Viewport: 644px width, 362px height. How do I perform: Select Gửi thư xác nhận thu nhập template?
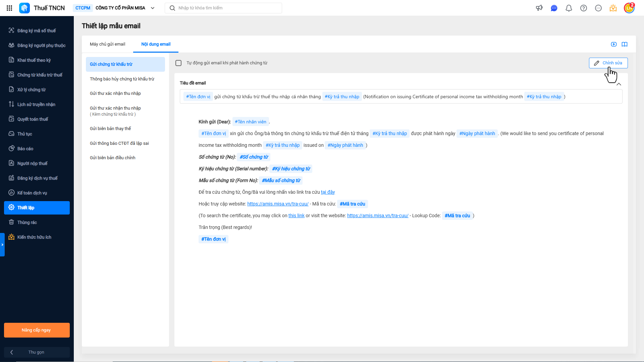[x=125, y=94]
